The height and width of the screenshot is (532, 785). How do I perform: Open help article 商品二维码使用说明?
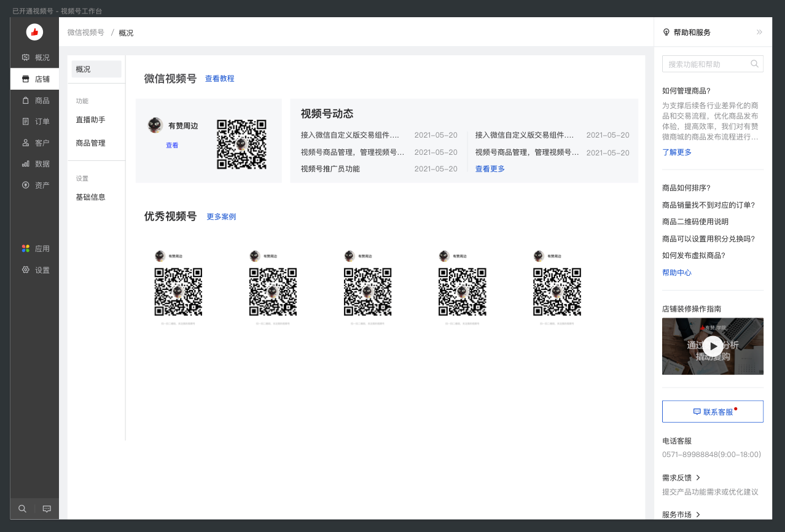(695, 222)
